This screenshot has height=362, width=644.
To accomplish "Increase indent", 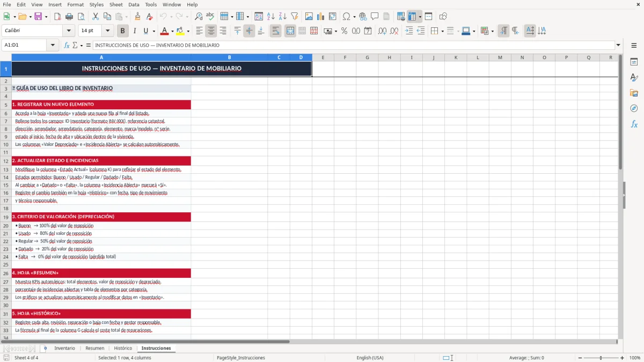I will click(x=409, y=31).
